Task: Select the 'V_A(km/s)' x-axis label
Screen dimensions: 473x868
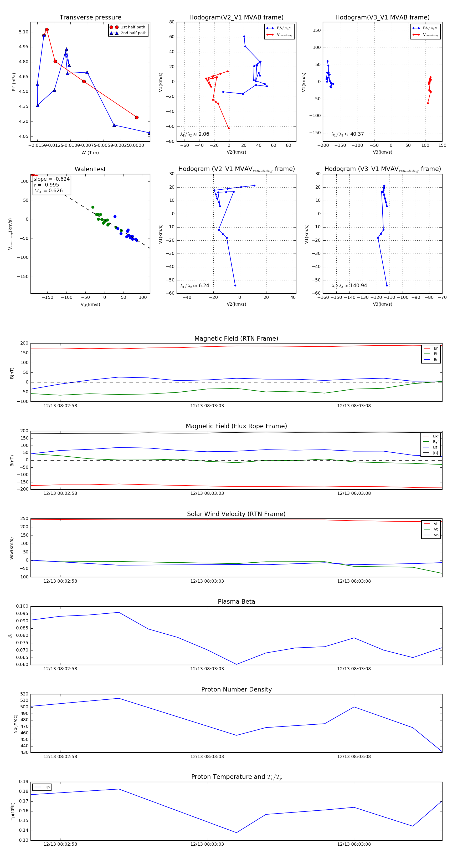Action: (x=90, y=304)
